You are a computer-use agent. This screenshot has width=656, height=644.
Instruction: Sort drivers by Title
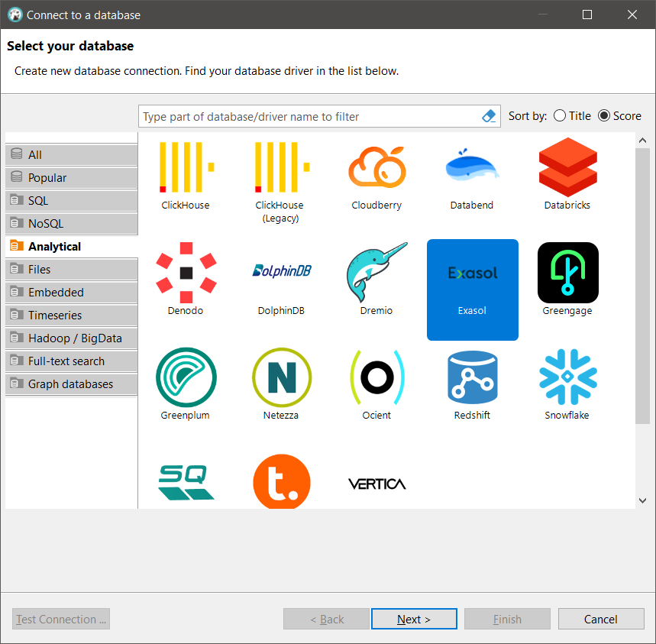pos(562,115)
